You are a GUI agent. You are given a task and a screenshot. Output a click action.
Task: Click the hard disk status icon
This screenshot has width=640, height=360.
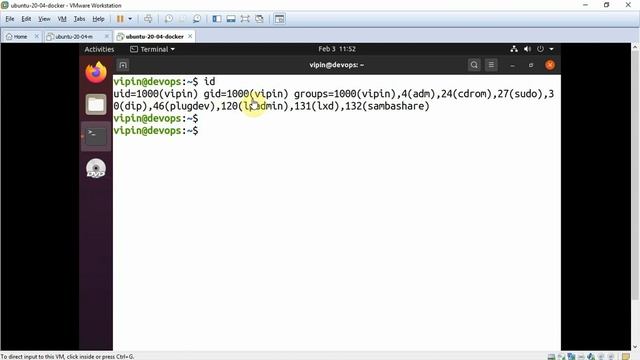coord(551,356)
